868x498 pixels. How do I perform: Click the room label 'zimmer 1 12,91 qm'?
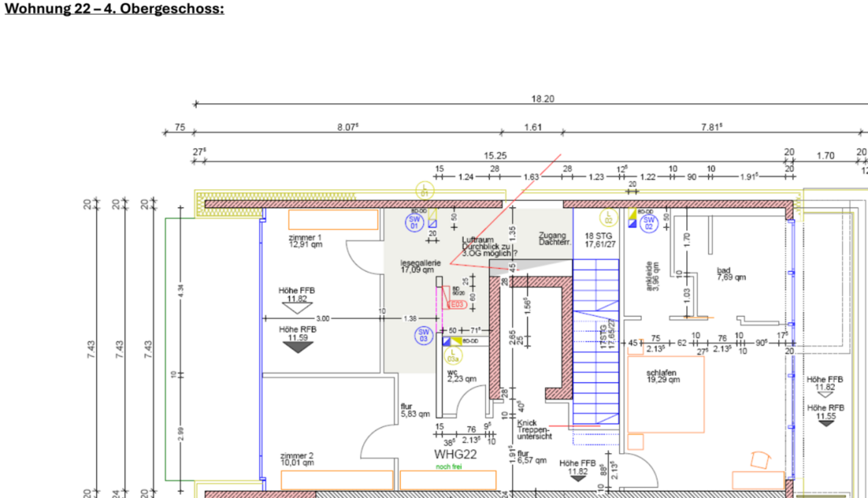point(305,241)
